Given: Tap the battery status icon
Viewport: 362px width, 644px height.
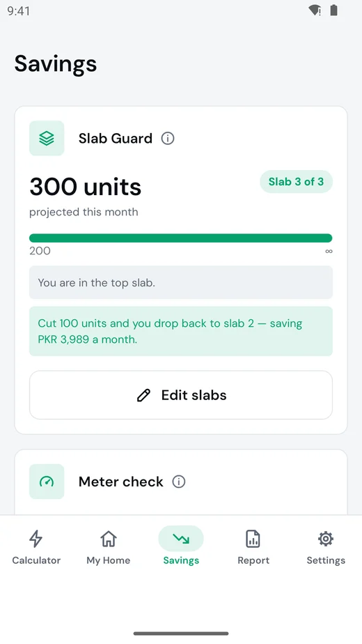Looking at the screenshot, I should [x=334, y=10].
